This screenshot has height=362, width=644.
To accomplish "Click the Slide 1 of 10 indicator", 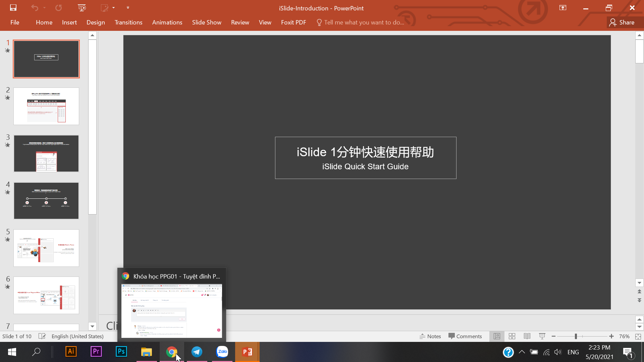I will click(x=17, y=336).
